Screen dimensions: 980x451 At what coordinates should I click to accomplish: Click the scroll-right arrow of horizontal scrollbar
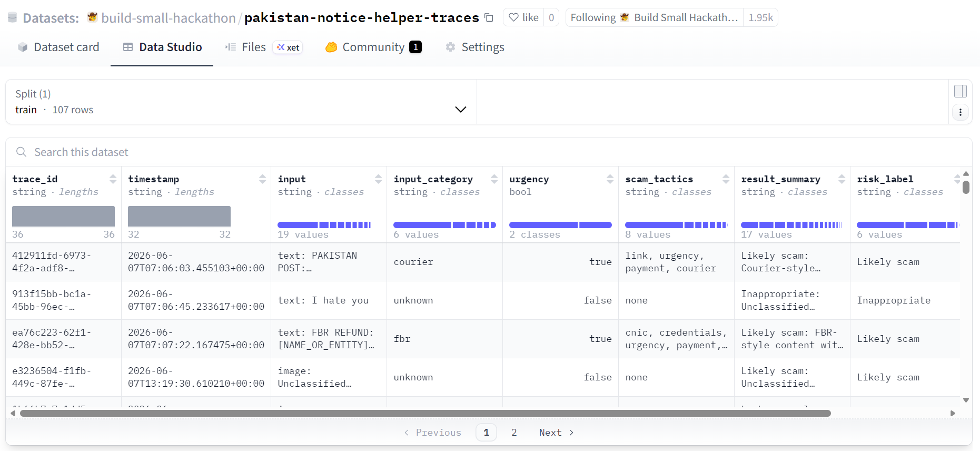[953, 414]
